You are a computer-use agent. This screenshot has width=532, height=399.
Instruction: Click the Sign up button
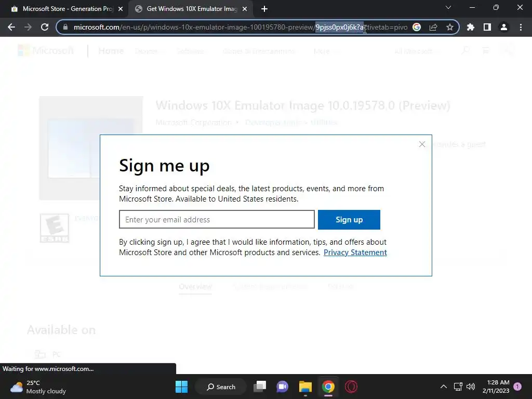(x=349, y=220)
